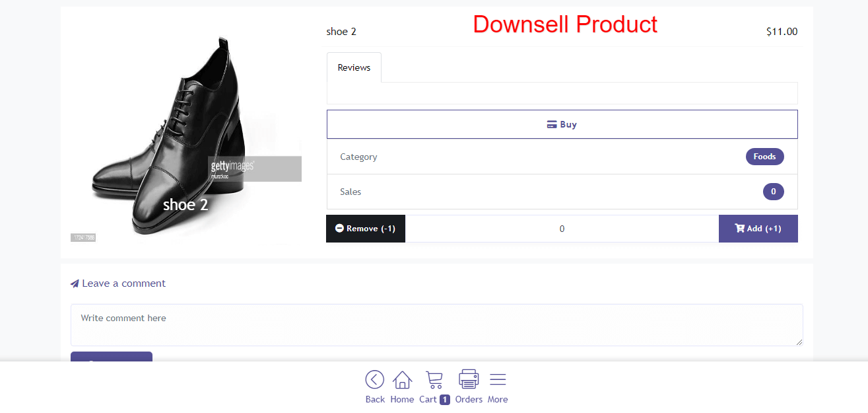
Task: Open the Foods category badge
Action: tap(764, 157)
